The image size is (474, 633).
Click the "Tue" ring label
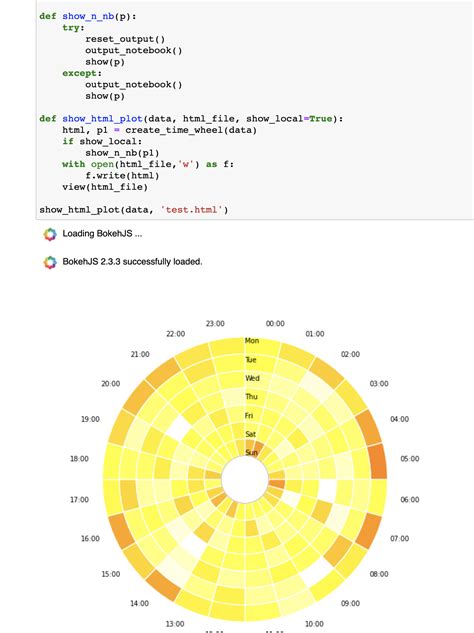click(251, 360)
